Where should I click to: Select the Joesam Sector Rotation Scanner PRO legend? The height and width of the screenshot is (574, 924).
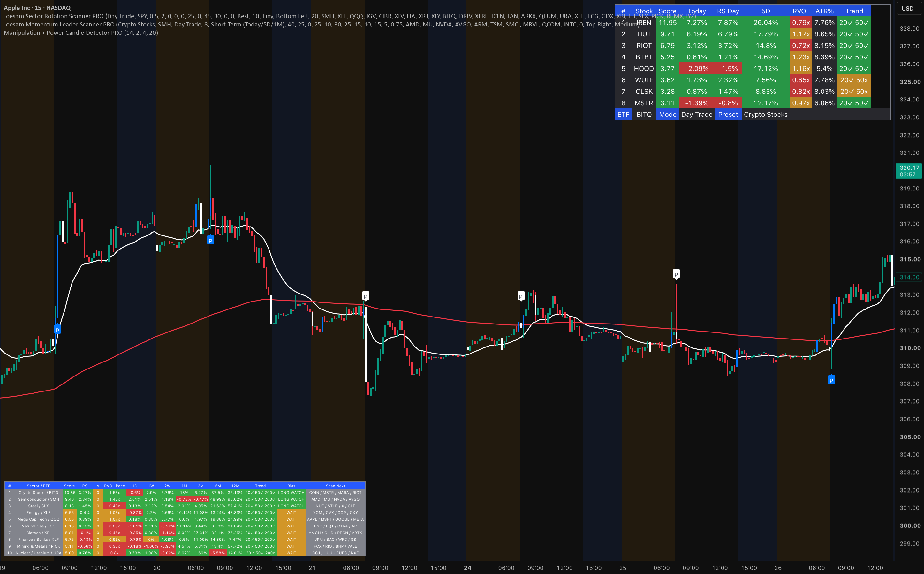(x=349, y=16)
